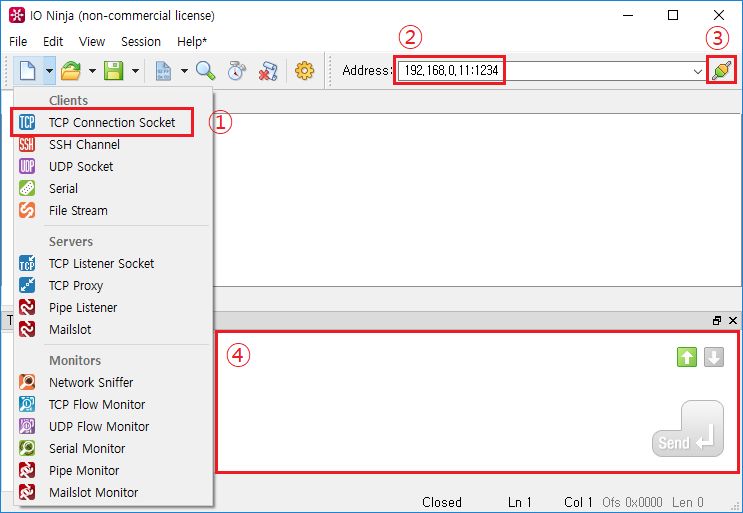This screenshot has width=743, height=513.
Task: Click the Network Sniffer icon
Action: (x=27, y=382)
